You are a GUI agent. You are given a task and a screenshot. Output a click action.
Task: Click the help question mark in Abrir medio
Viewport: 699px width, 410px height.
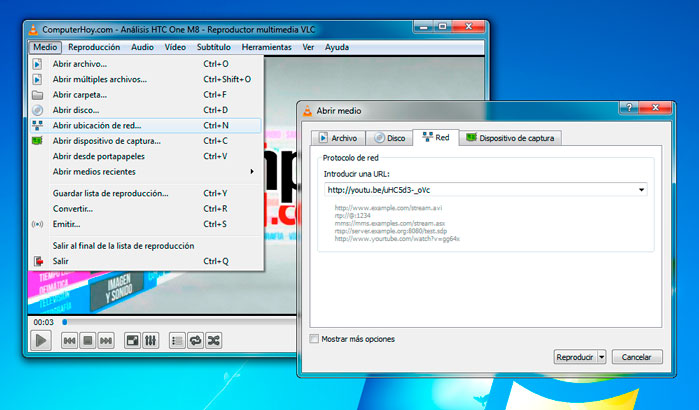629,107
